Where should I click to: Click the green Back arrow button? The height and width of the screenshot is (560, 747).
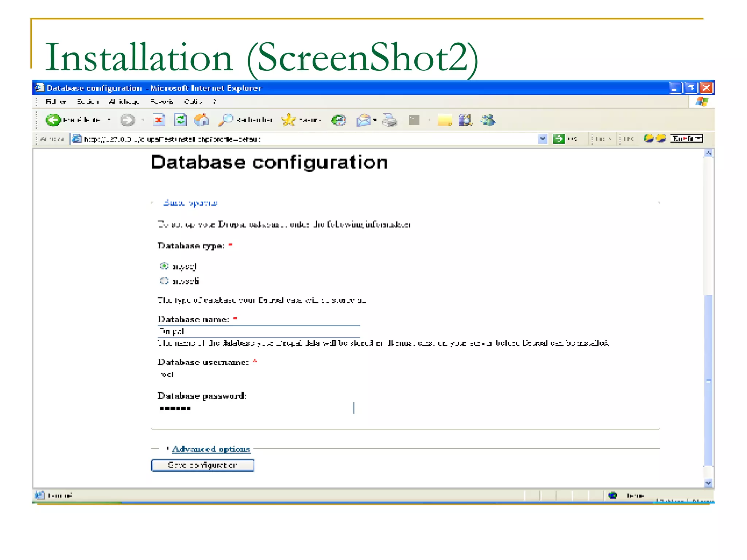pyautogui.click(x=53, y=120)
